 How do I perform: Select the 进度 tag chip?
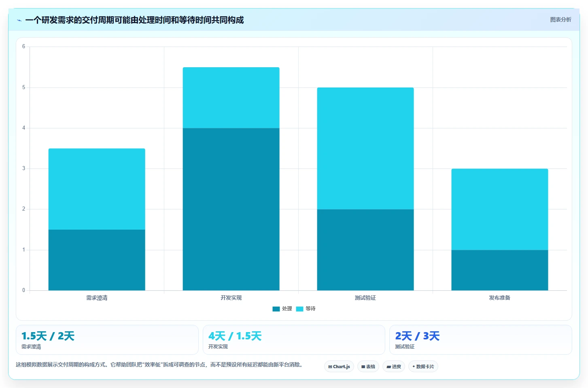coord(394,367)
